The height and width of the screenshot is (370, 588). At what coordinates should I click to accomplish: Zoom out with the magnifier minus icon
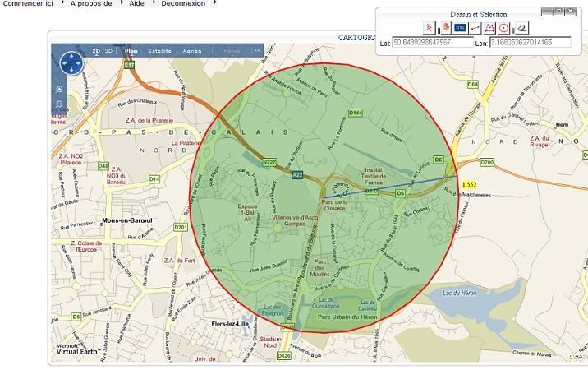59,104
